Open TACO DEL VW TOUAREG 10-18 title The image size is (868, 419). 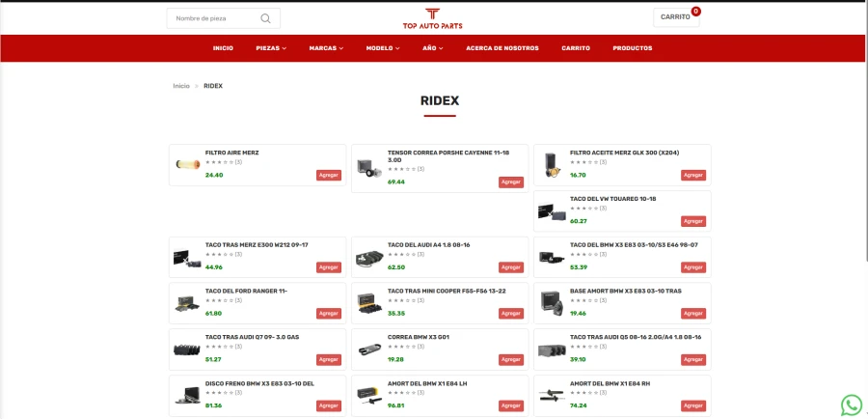click(x=612, y=199)
